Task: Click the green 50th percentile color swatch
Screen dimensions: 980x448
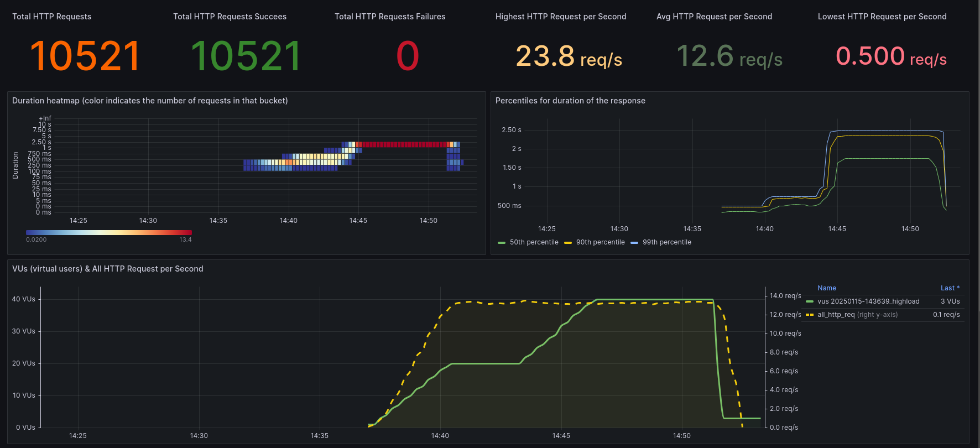Action: coord(502,243)
